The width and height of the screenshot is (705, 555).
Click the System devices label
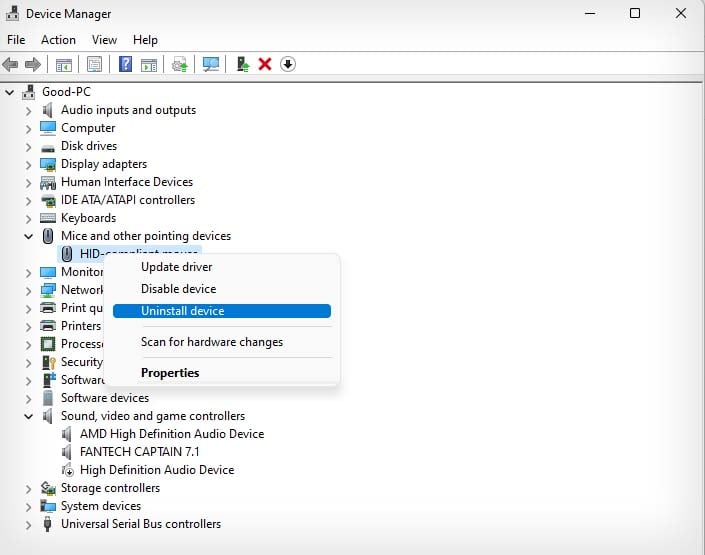(101, 506)
